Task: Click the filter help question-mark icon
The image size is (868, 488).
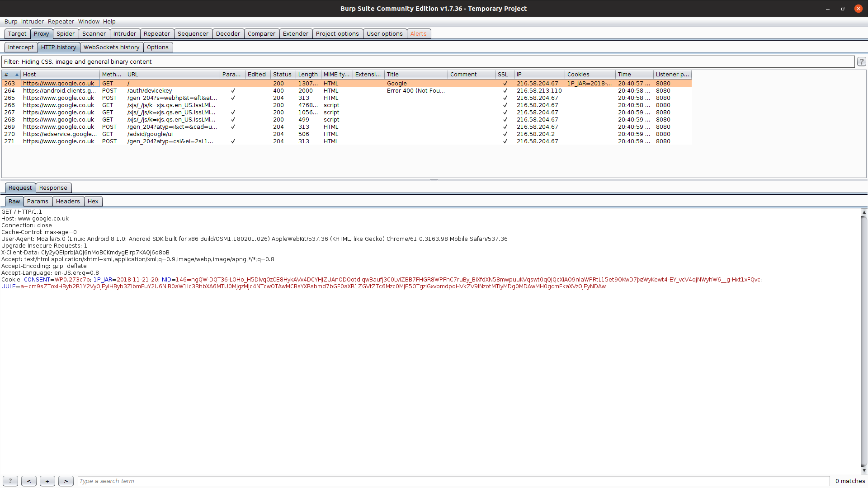Action: pyautogui.click(x=861, y=61)
